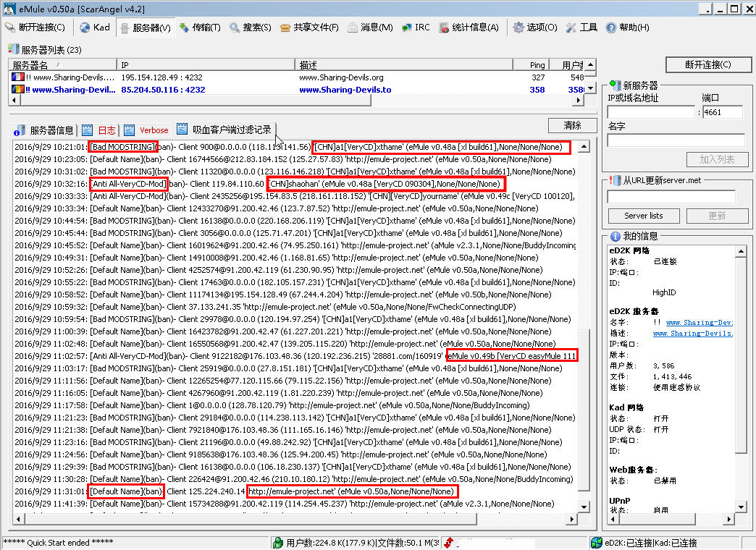The height and width of the screenshot is (550, 756).
Task: Click My Info panel scroll-down arrow
Action: coord(741,507)
